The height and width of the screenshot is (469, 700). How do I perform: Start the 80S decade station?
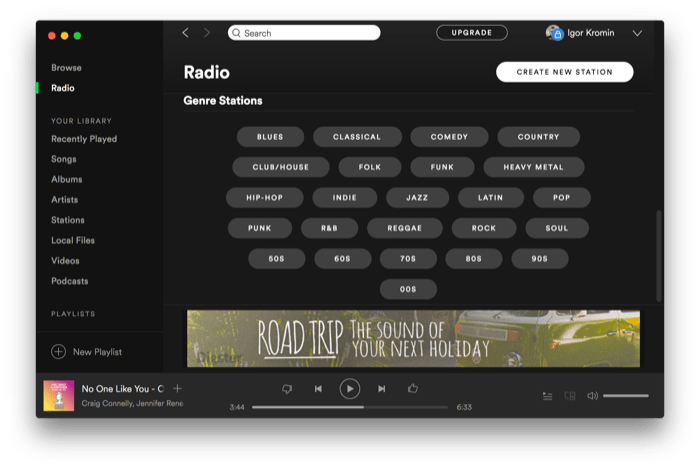tap(474, 258)
